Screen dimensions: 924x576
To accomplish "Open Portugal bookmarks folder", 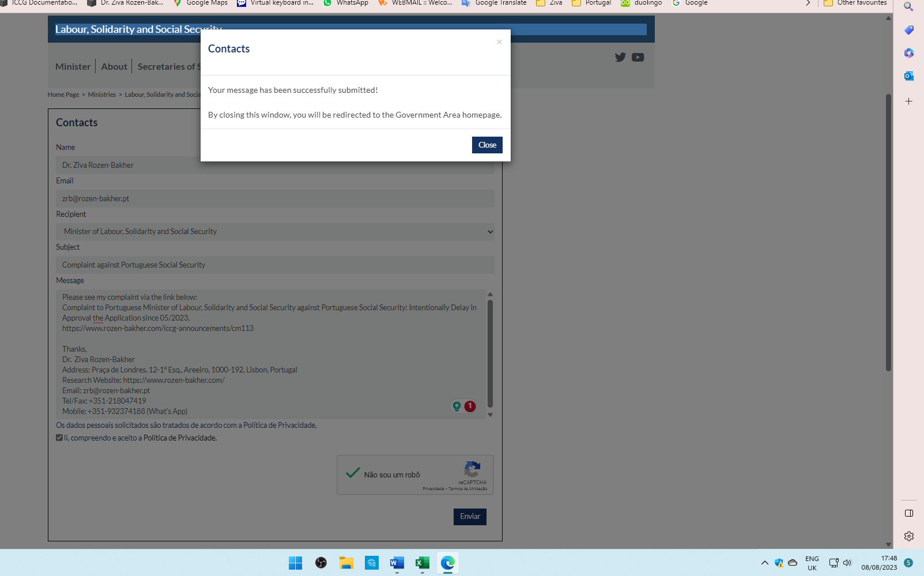I will point(591,3).
